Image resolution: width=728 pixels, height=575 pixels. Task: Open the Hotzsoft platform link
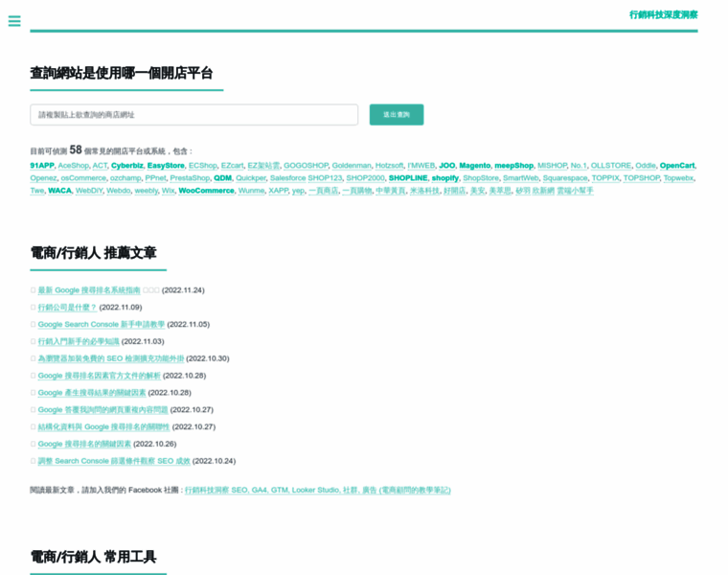389,166
